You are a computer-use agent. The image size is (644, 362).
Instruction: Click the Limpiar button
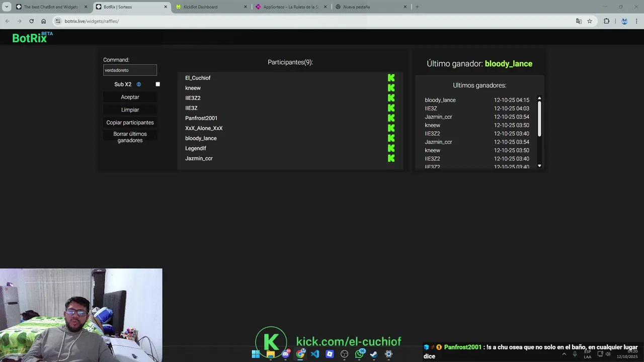click(x=130, y=110)
